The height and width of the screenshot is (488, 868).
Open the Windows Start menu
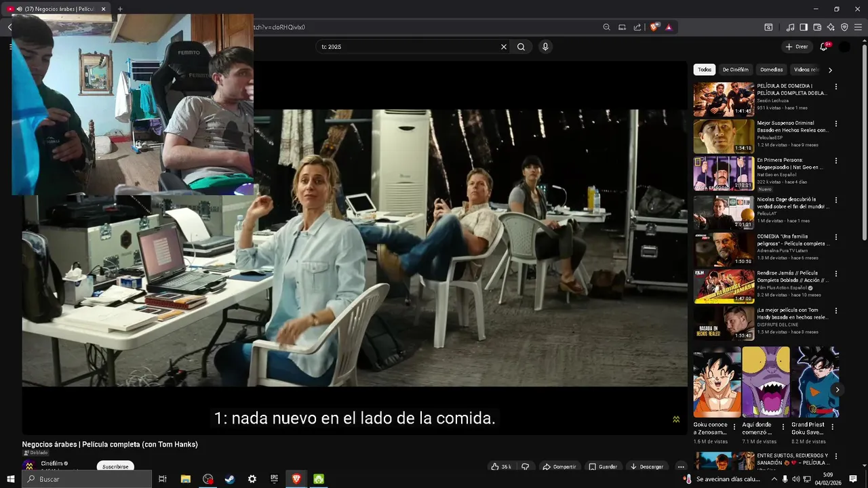tap(11, 479)
